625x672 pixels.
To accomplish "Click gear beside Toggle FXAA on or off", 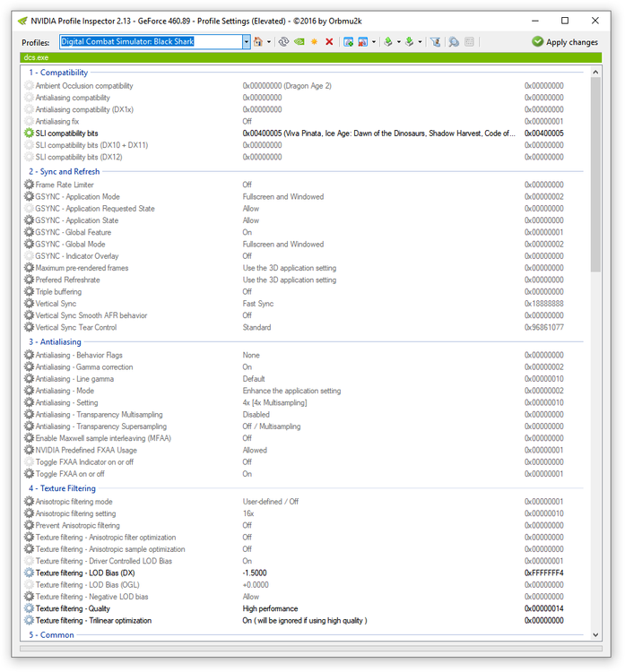I will click(29, 474).
